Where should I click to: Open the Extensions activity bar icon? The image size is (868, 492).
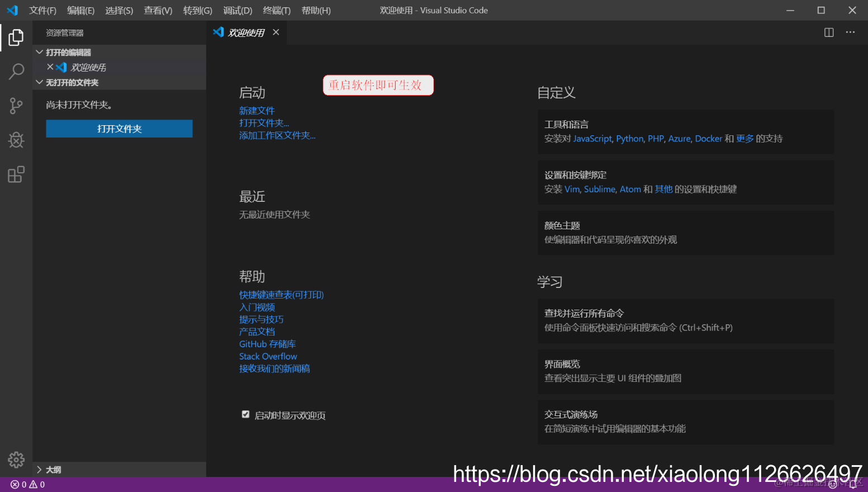click(16, 174)
